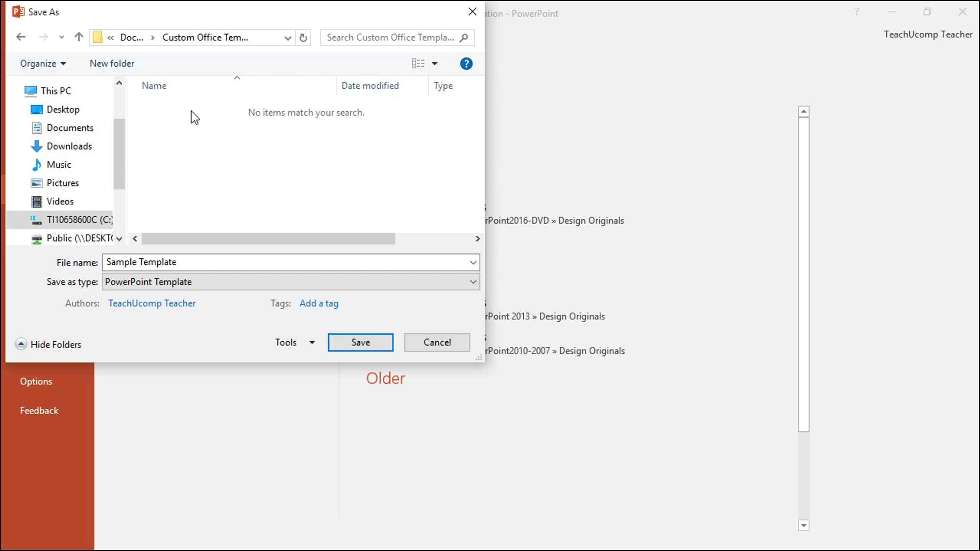Click the refresh folder view icon

304,37
